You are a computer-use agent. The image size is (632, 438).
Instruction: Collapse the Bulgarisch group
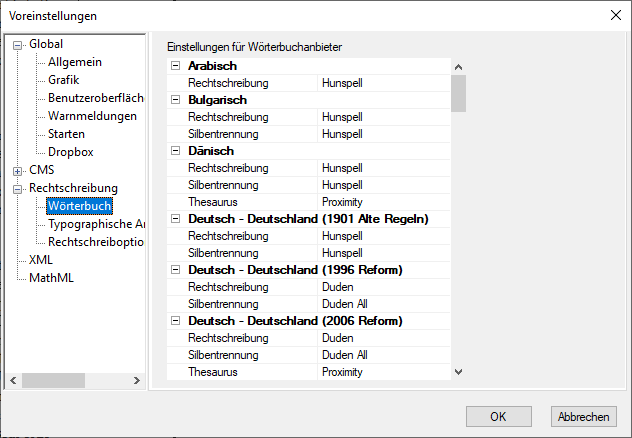pyautogui.click(x=176, y=100)
